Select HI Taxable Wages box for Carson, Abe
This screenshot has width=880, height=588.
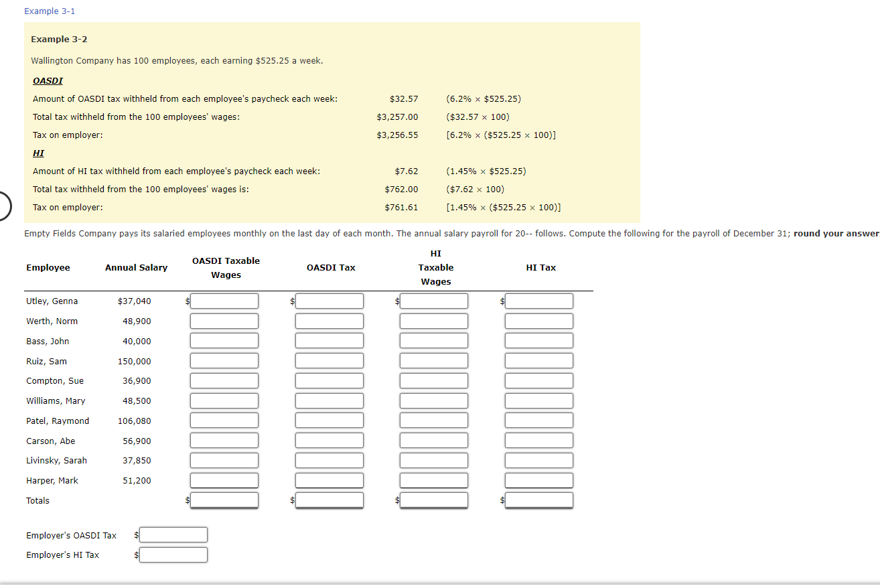pos(434,441)
